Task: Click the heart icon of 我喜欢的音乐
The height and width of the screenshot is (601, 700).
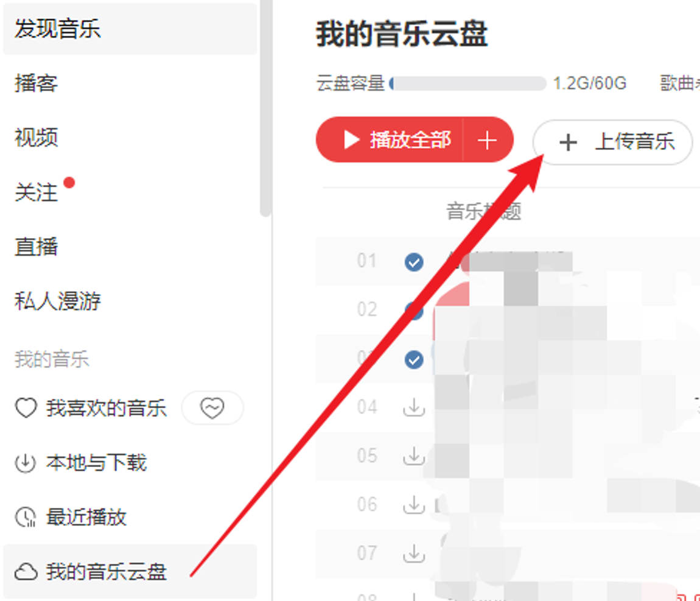Action: point(26,407)
